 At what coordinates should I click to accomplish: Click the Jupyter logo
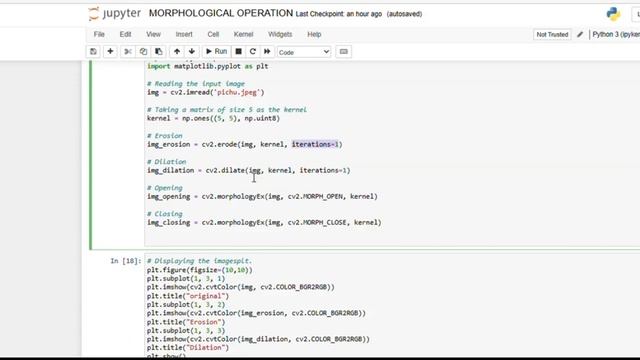coord(115,13)
